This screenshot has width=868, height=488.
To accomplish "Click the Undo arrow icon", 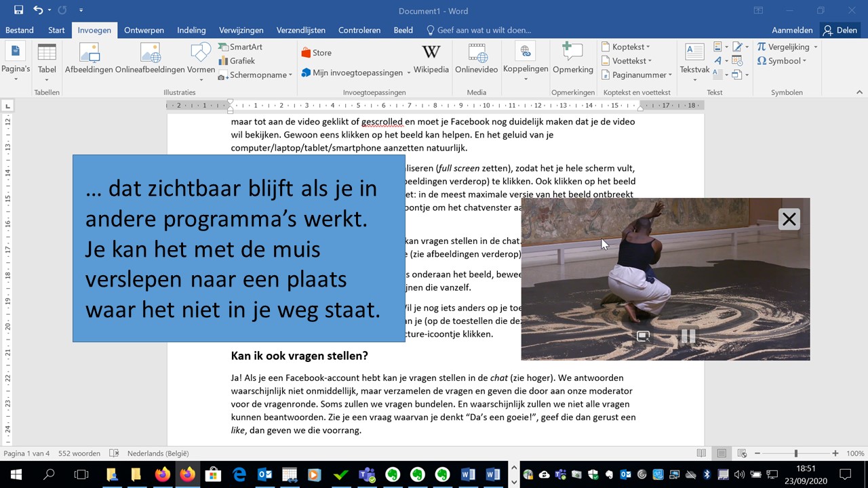I will [39, 10].
